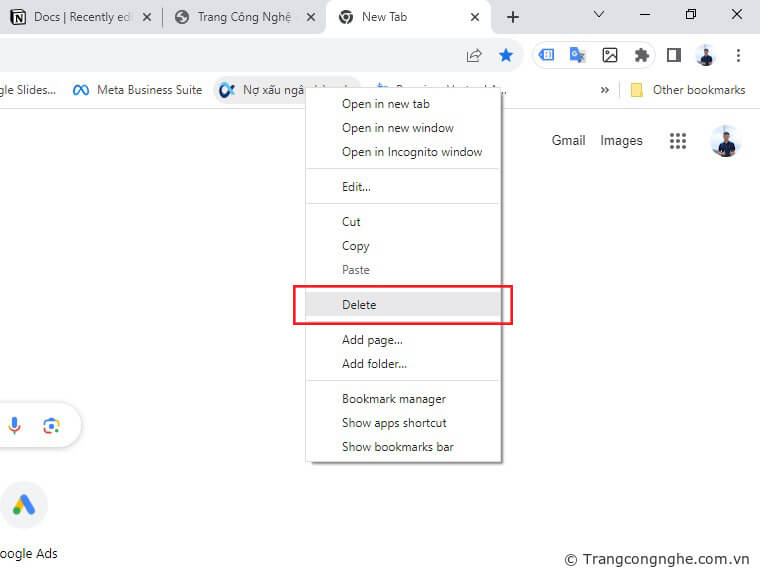Viewport: 760px width, 577px height.
Task: Toggle Show apps shortcut option
Action: 394,423
